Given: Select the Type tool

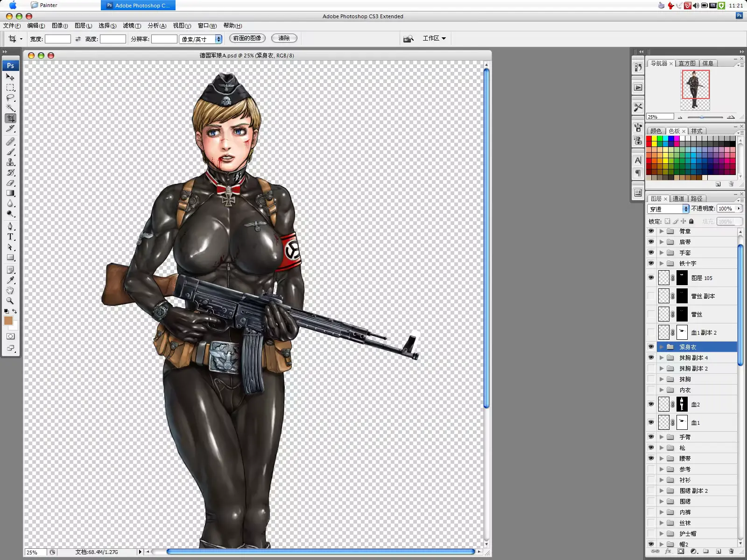Looking at the screenshot, I should tap(10, 237).
